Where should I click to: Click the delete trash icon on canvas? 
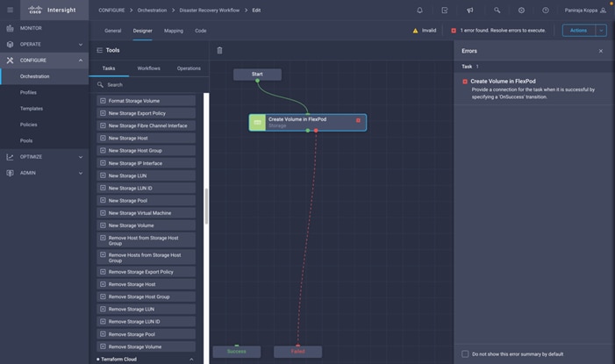[x=219, y=50]
